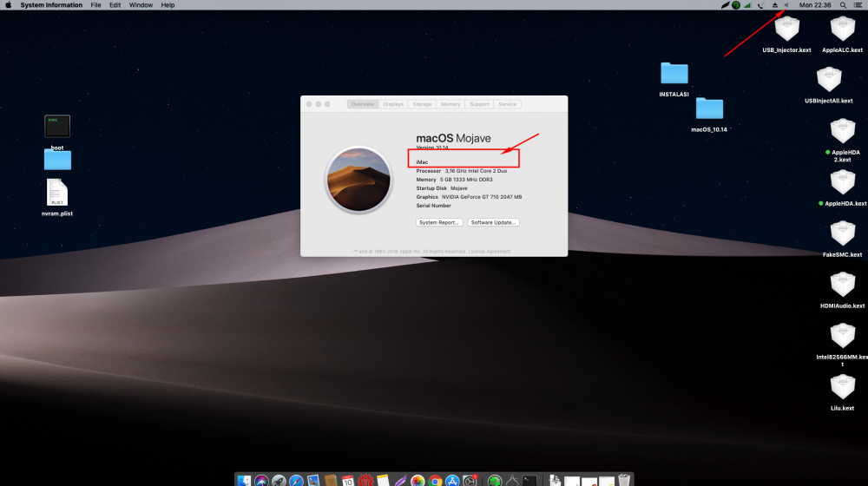This screenshot has height=486, width=868.
Task: Switch to the Displays tab
Action: click(x=393, y=104)
